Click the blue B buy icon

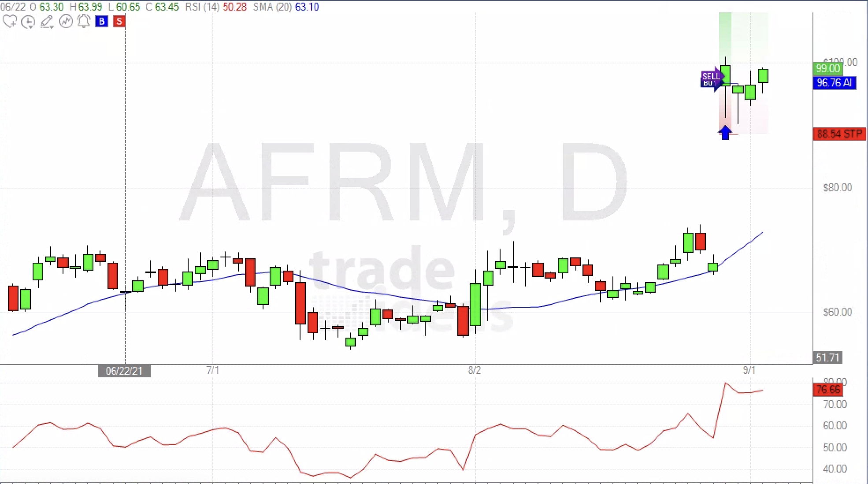point(102,21)
